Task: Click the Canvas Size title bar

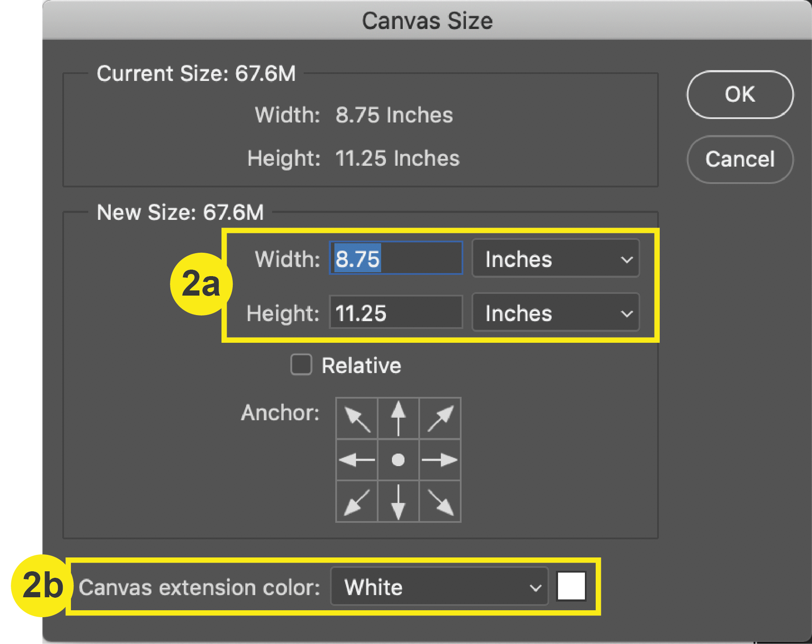Action: [x=427, y=20]
